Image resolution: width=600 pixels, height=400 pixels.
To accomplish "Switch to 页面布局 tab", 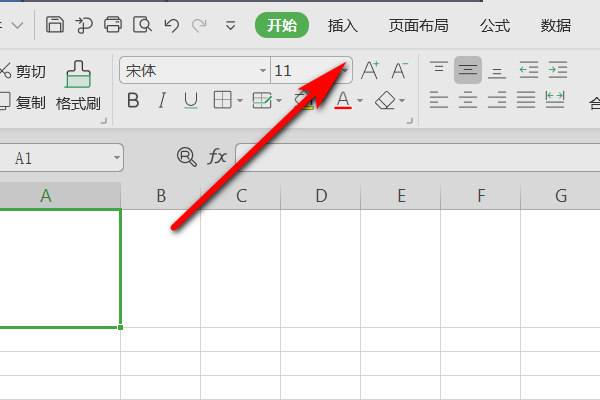I will click(419, 26).
